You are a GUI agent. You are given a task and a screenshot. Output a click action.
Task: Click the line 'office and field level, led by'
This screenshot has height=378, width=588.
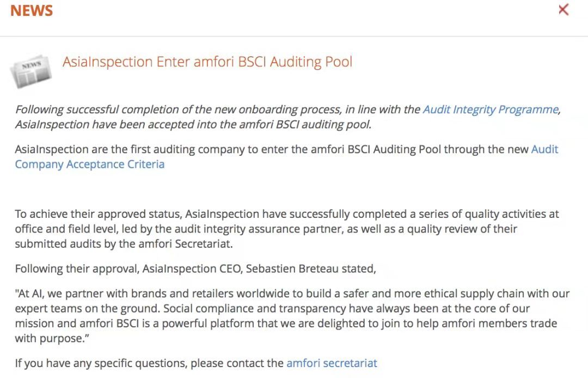266,229
